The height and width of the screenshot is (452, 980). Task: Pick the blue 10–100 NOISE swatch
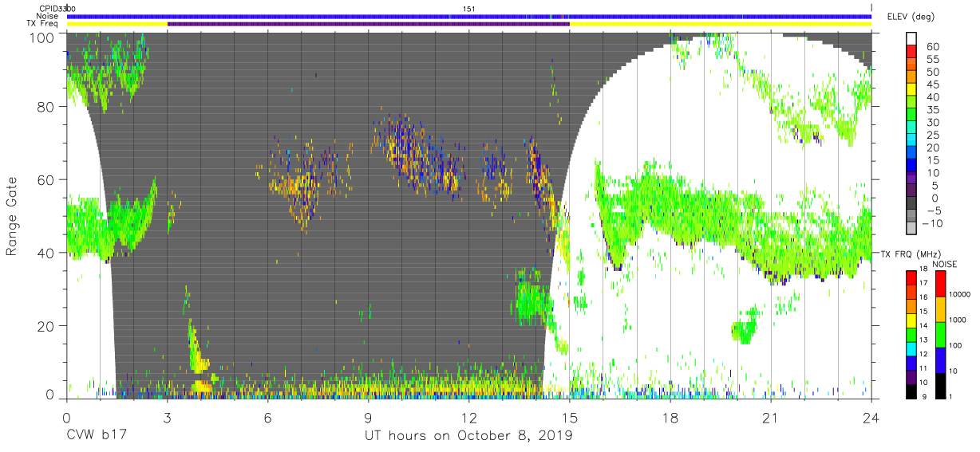tap(942, 360)
